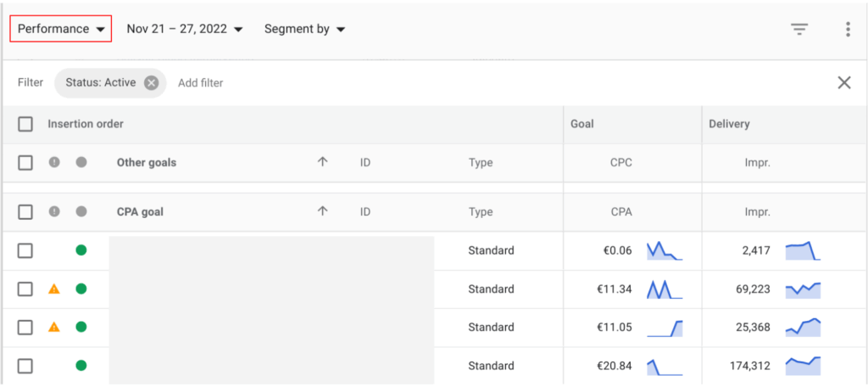This screenshot has height=387, width=868.
Task: Open the Performance dropdown
Action: coord(61,29)
